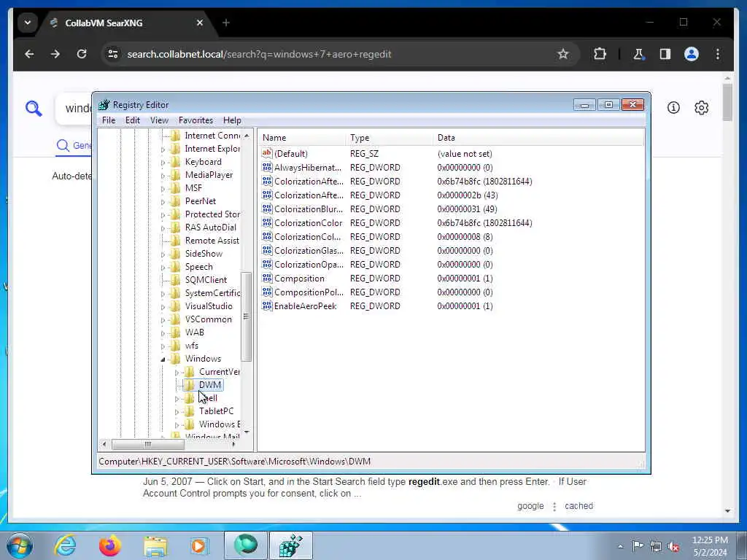This screenshot has height=560, width=747.
Task: Expand the Internet Explorer key
Action: click(x=163, y=149)
